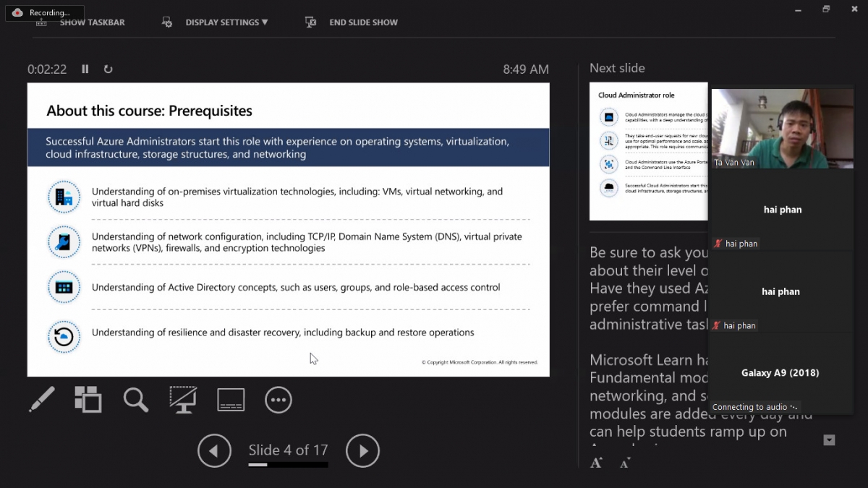Select the Cloud Administrator role next slide thumbnail
Viewport: 868px width, 488px height.
[x=648, y=151]
